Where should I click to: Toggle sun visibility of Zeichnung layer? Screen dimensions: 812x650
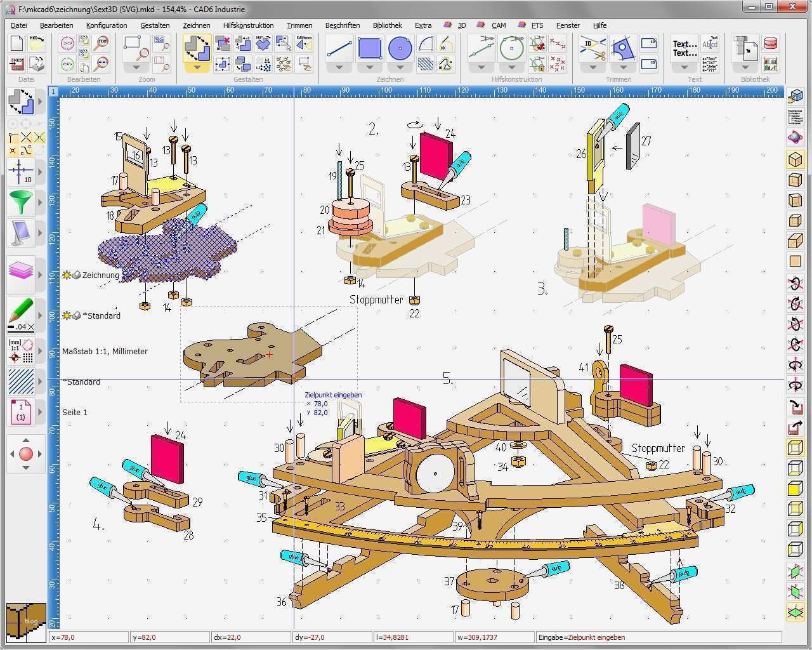(x=67, y=275)
